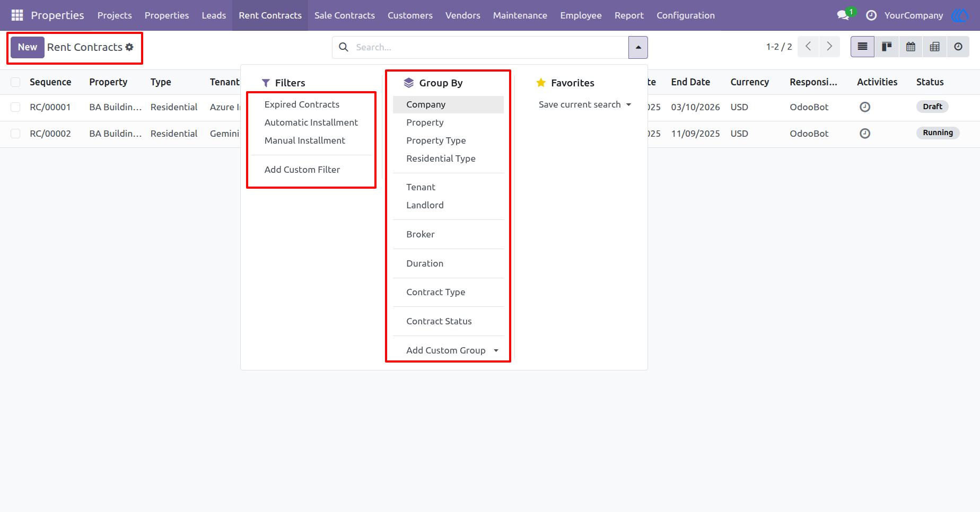Toggle the select-all rows checkbox
The height and width of the screenshot is (512, 980).
click(x=15, y=82)
